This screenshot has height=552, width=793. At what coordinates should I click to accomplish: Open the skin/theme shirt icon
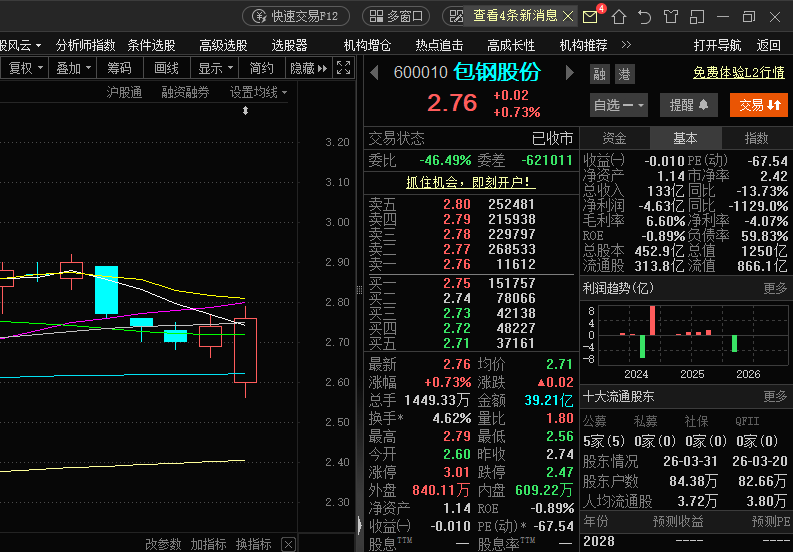[671, 17]
